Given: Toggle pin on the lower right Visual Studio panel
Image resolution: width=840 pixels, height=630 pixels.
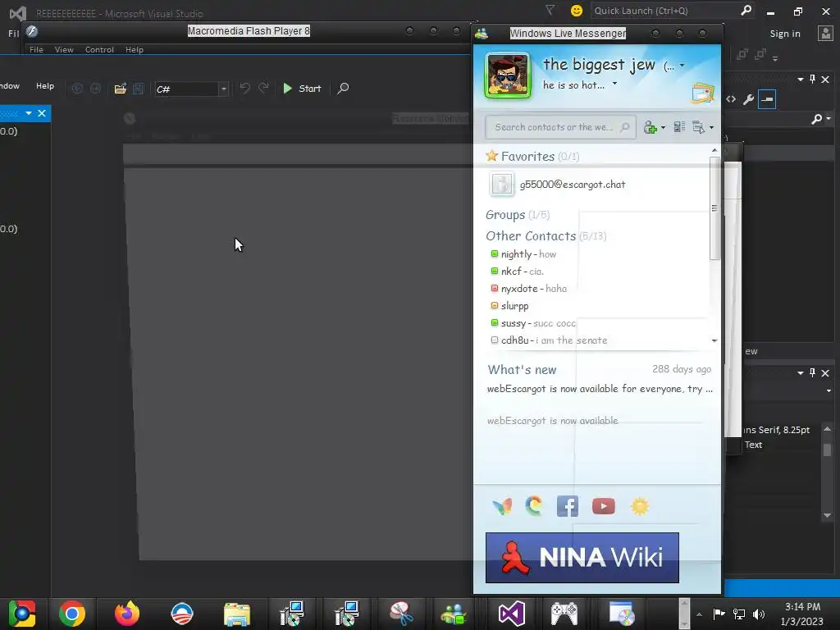Looking at the screenshot, I should click(x=813, y=373).
